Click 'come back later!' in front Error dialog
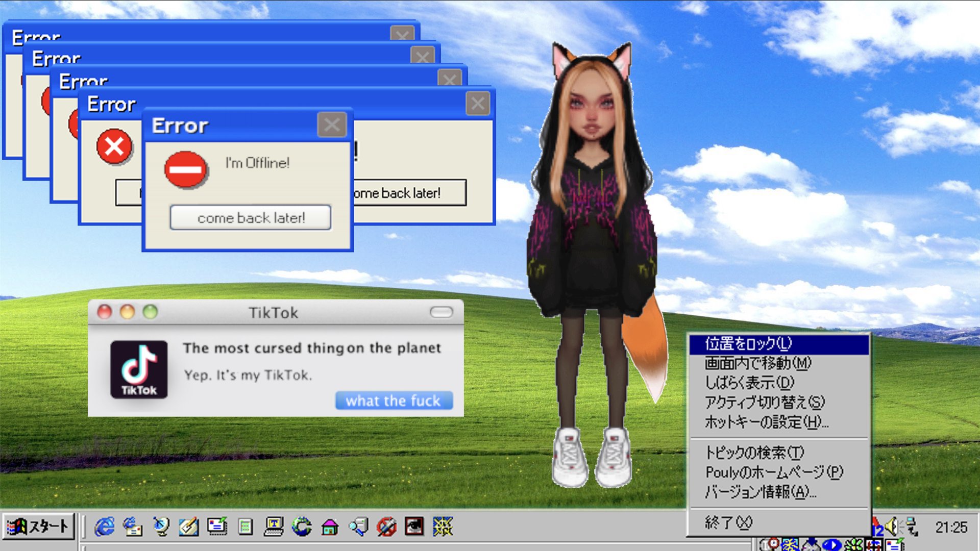 pos(251,218)
